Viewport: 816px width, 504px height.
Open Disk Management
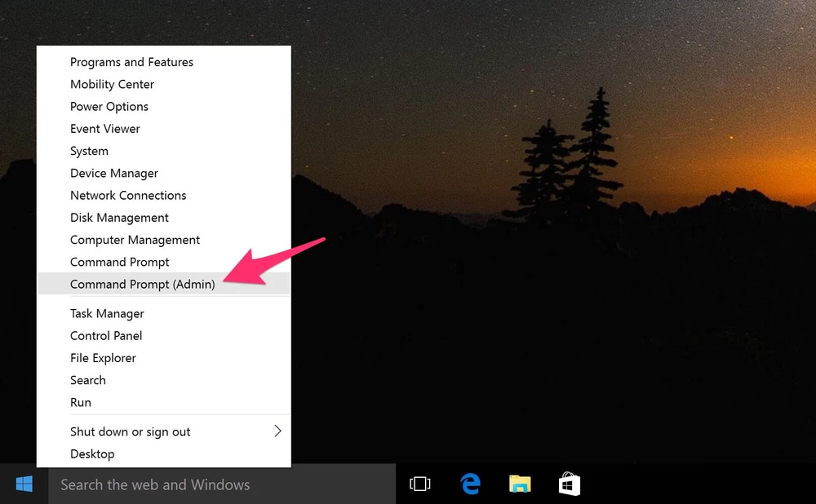119,218
